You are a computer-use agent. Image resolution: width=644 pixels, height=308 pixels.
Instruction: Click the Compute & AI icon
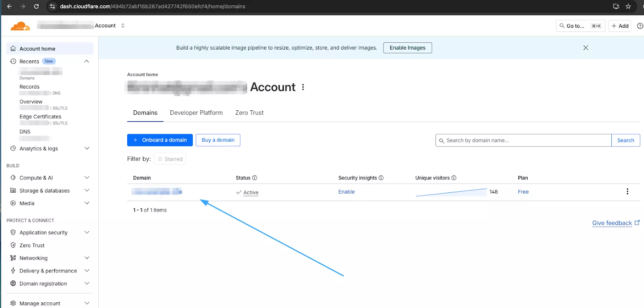pyautogui.click(x=13, y=178)
